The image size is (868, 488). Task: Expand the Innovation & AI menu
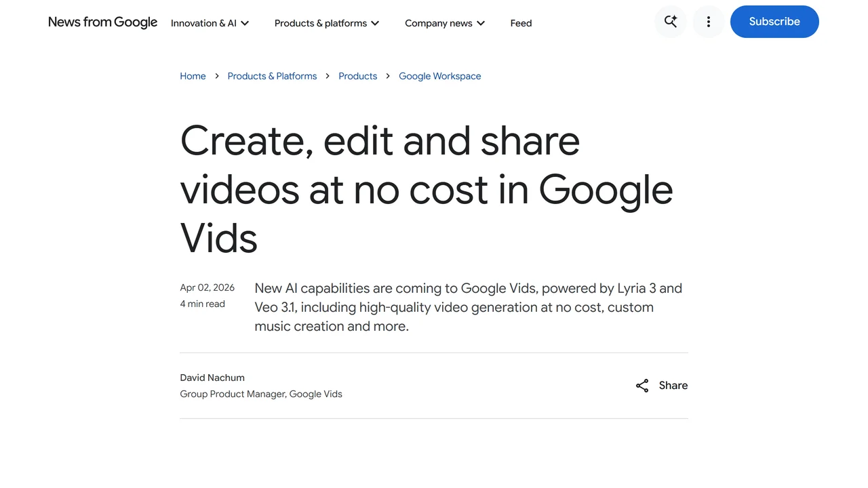point(210,23)
